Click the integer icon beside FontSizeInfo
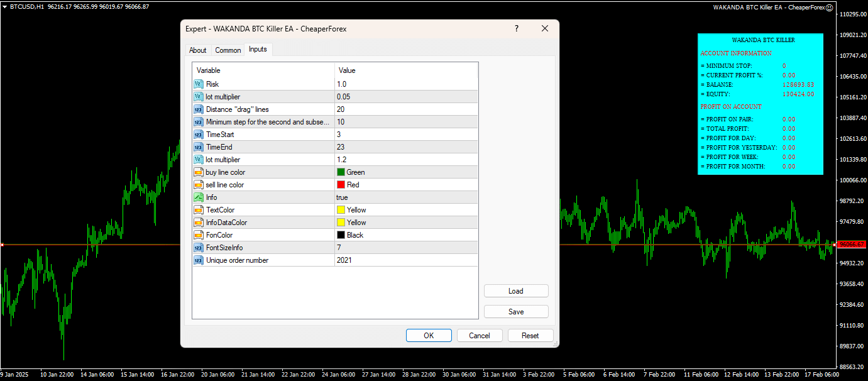Image resolution: width=868 pixels, height=381 pixels. click(x=199, y=248)
